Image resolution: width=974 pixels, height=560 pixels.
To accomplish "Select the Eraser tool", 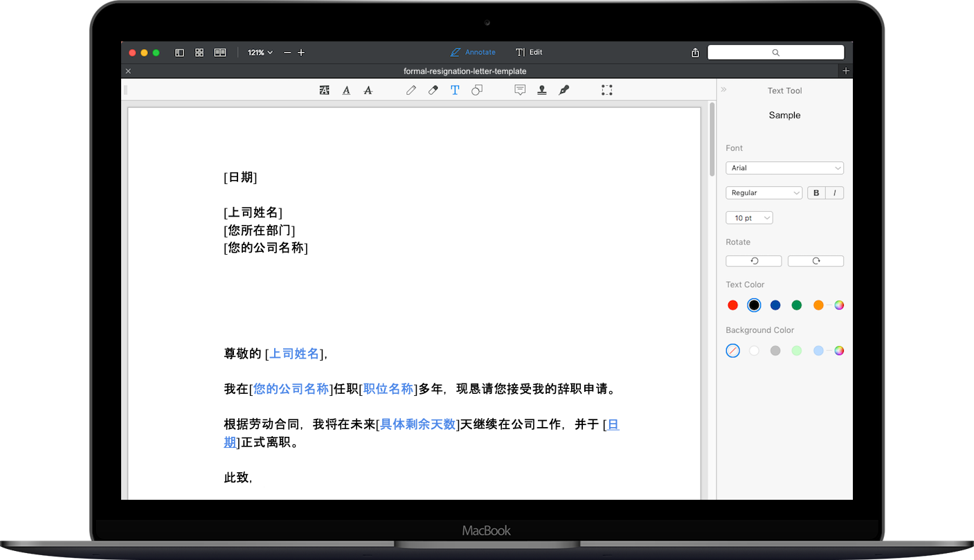I will pyautogui.click(x=433, y=90).
